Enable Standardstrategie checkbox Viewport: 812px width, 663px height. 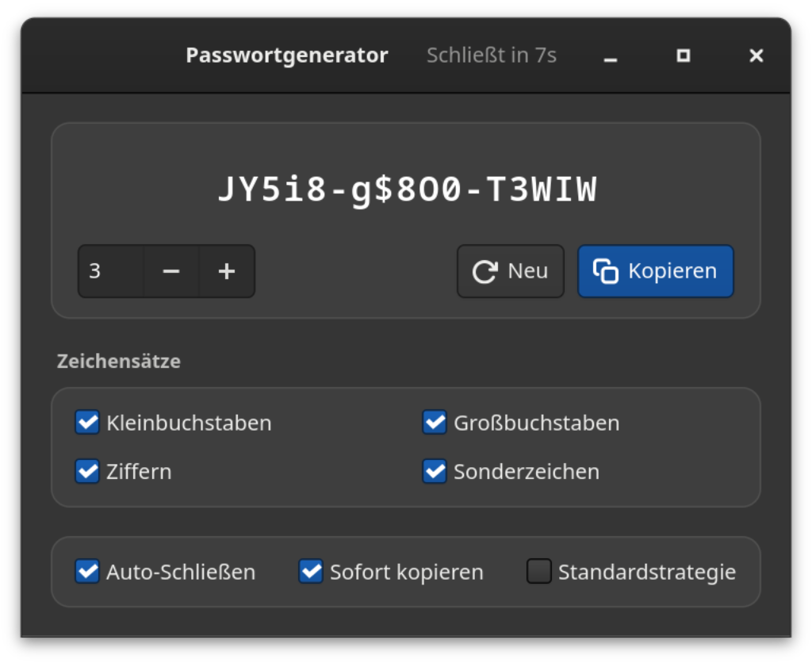(539, 571)
